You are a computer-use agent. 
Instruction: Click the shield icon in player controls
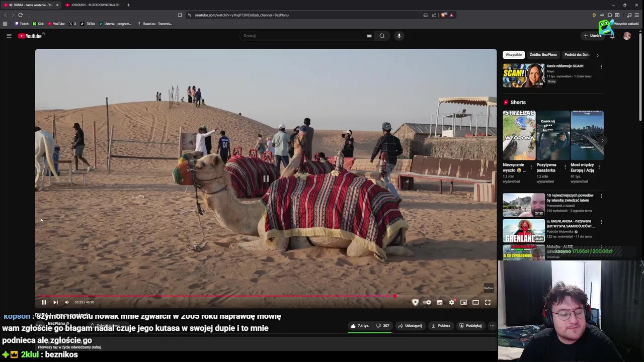coord(415,302)
